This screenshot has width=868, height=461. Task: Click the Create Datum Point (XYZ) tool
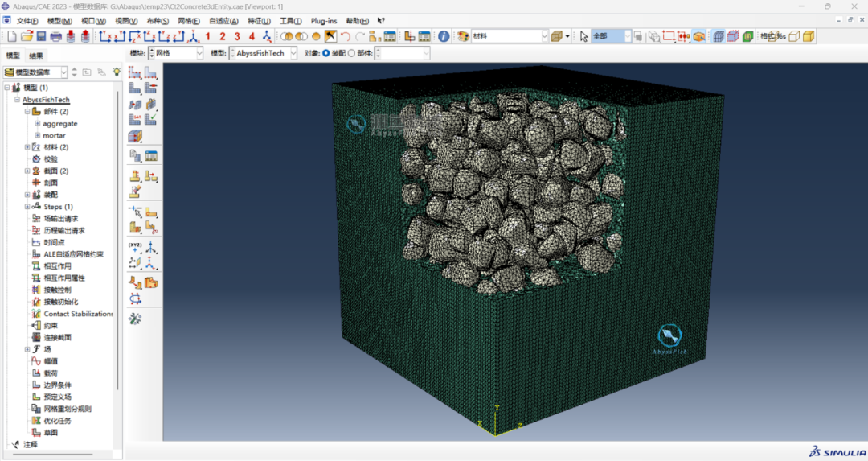[x=134, y=246]
